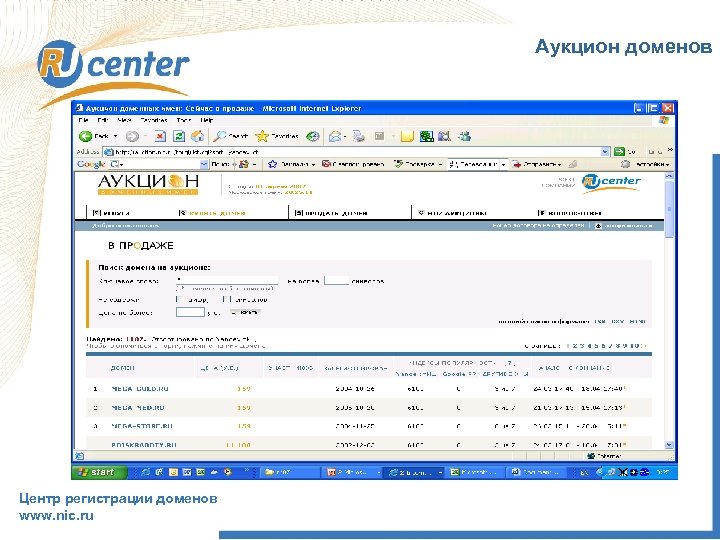The height and width of the screenshot is (540, 720).
Task: Click the maximum price input field
Action: tap(190, 312)
